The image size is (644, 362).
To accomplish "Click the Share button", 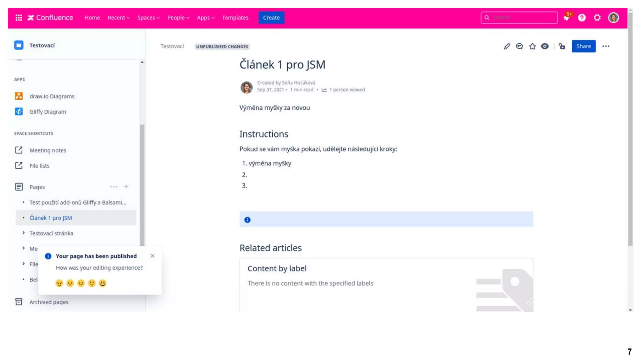I will click(x=583, y=46).
